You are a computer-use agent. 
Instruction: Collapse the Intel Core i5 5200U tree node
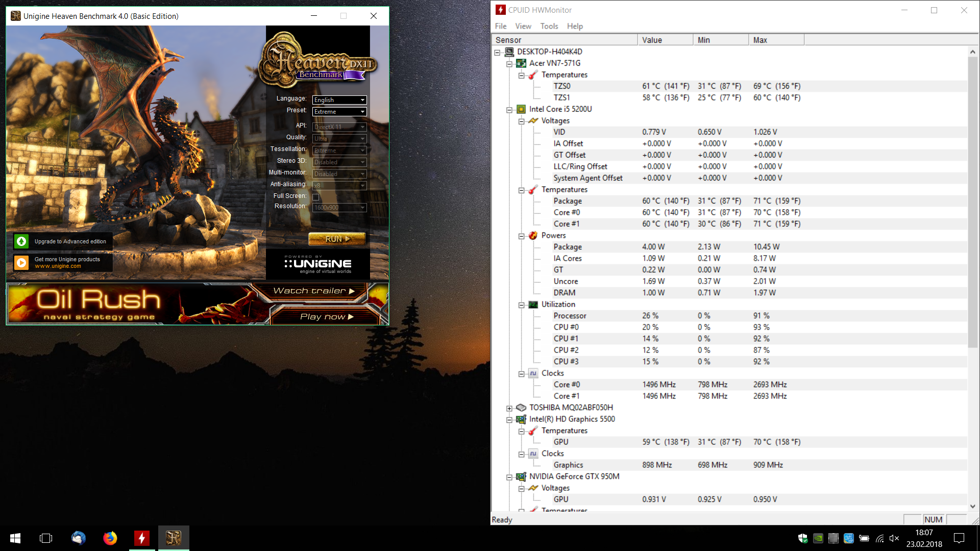pyautogui.click(x=509, y=110)
